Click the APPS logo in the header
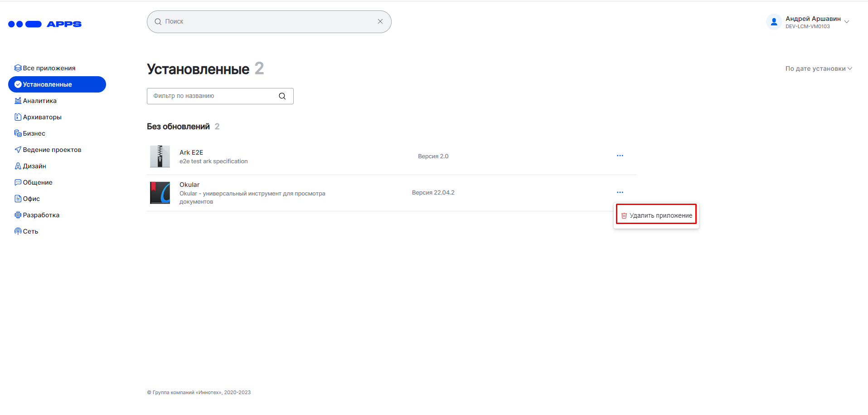Image resolution: width=868 pixels, height=415 pixels. [x=45, y=24]
